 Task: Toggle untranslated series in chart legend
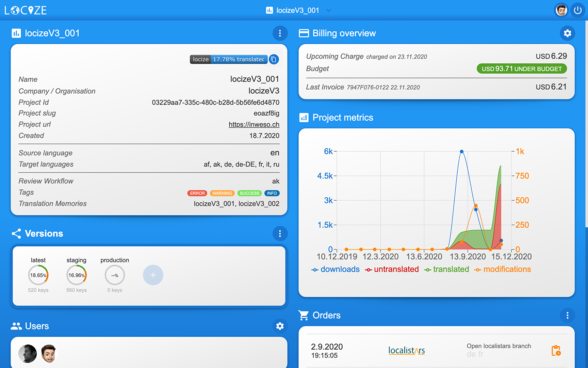pos(392,269)
